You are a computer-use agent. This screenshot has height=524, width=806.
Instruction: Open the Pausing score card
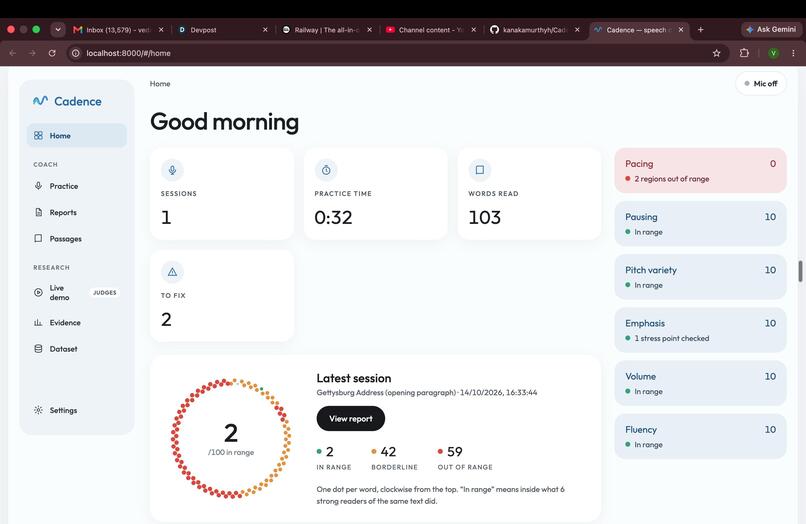pos(700,224)
